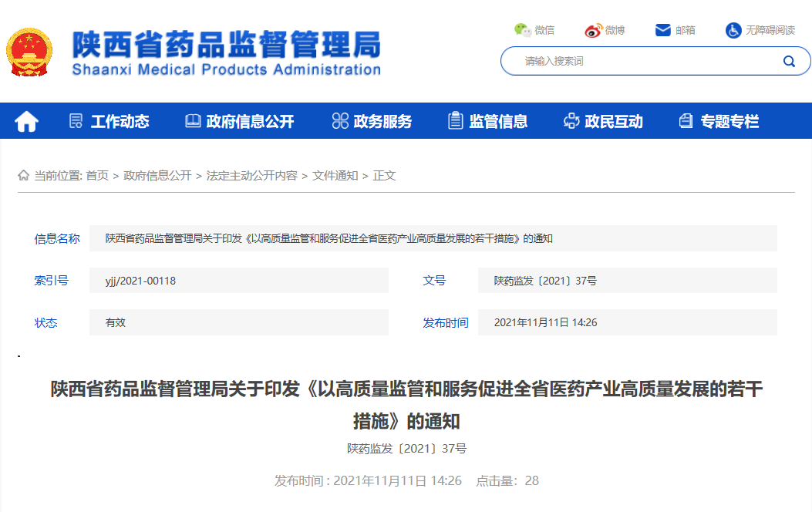Click the 信息名称 value row text
The height and width of the screenshot is (512, 812).
(x=329, y=239)
